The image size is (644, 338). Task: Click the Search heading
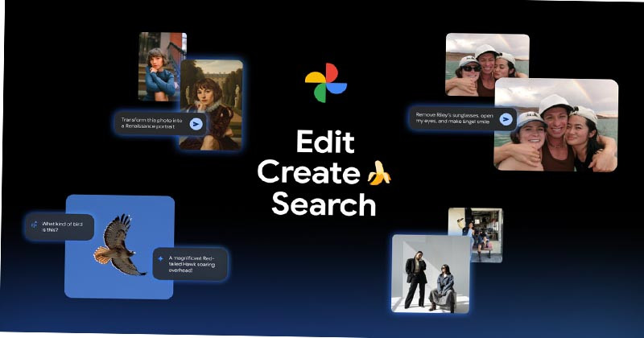point(324,204)
